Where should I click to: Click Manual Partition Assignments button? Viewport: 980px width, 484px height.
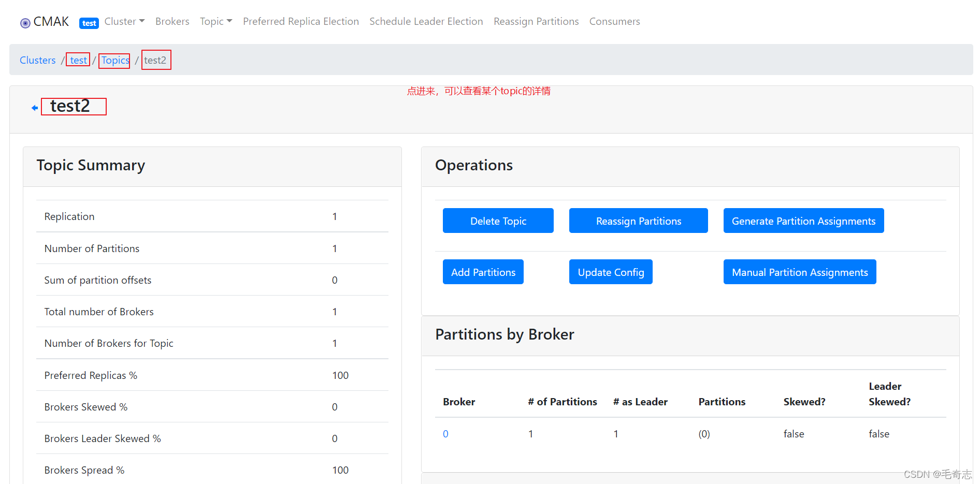[x=800, y=272]
